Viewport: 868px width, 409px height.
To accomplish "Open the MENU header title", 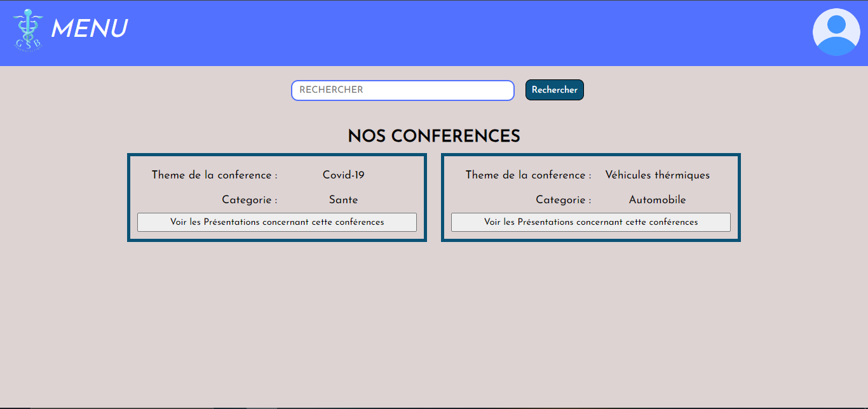I will [89, 29].
